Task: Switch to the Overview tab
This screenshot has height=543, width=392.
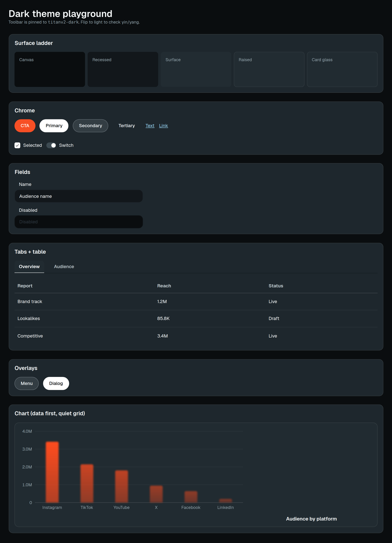Action: (x=29, y=267)
